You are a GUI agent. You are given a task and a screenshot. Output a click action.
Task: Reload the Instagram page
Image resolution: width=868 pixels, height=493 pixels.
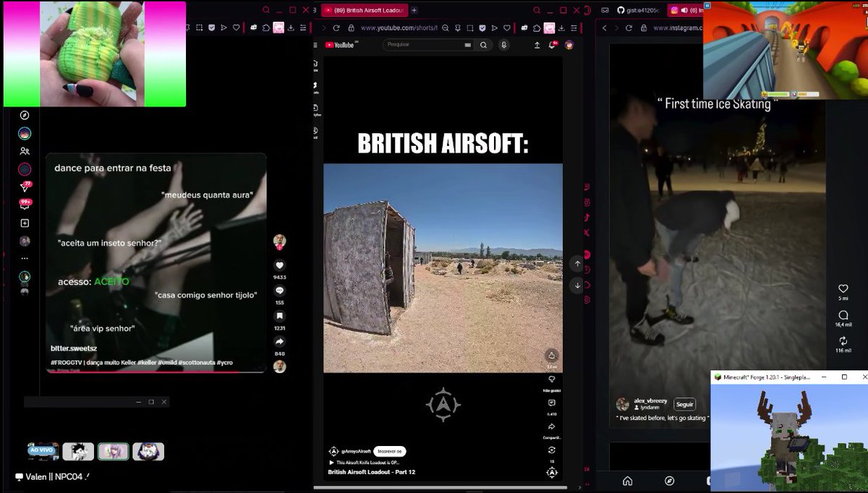(629, 27)
